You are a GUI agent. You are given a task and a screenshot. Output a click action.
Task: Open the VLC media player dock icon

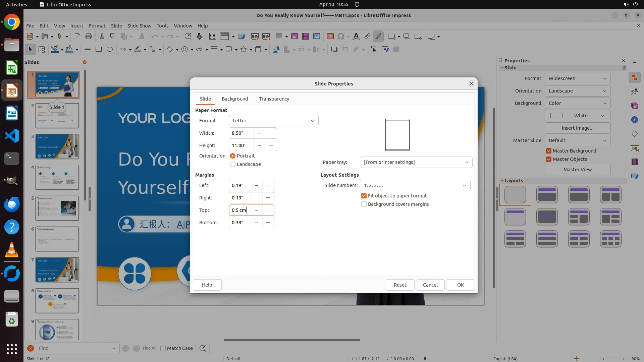[x=12, y=250]
